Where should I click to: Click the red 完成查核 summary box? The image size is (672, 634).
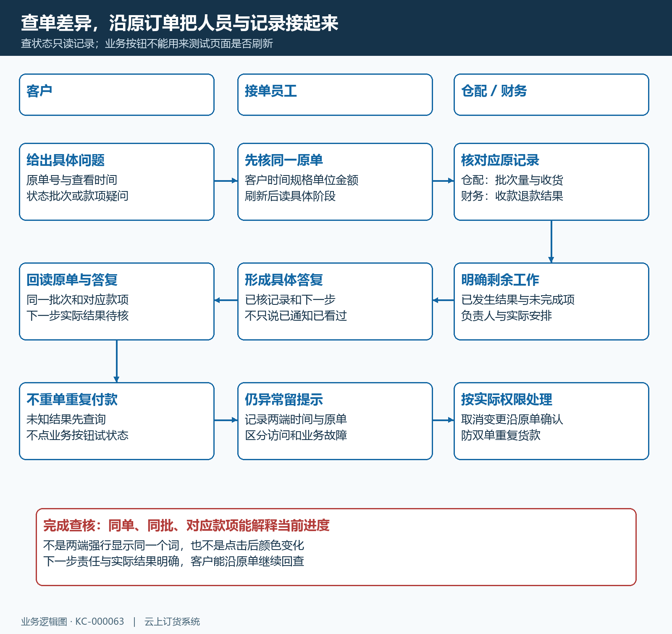336,547
